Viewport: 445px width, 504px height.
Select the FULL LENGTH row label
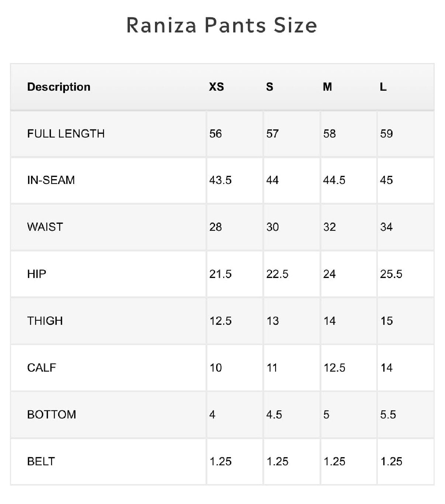click(66, 133)
